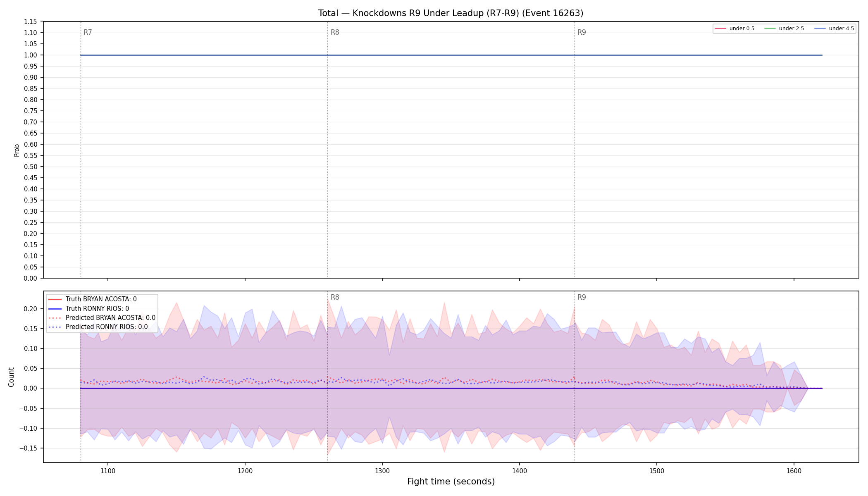Click the 0.15 tick on the Count axis
Viewport: 868px width, 496px height.
pyautogui.click(x=31, y=329)
